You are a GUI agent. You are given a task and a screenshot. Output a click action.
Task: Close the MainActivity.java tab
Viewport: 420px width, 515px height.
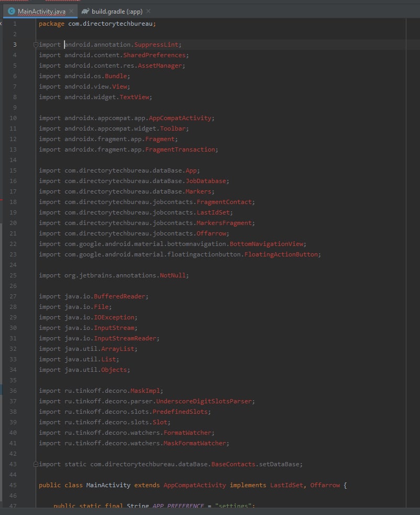[x=71, y=11]
